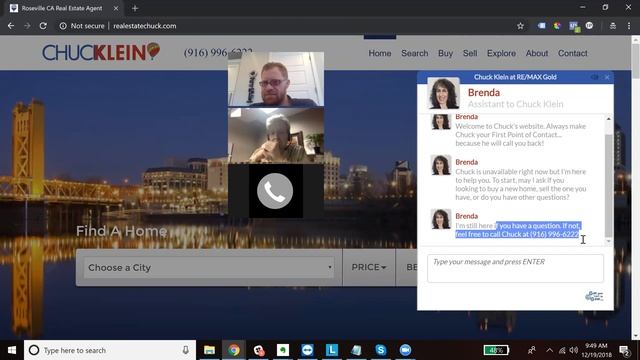
Task: Open the Windows Start menu
Action: [12, 350]
